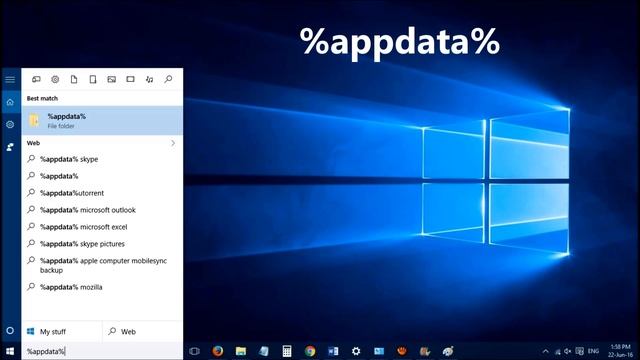640x360 pixels.
Task: Open Feedback icon in Cortana sidebar
Action: click(x=10, y=147)
